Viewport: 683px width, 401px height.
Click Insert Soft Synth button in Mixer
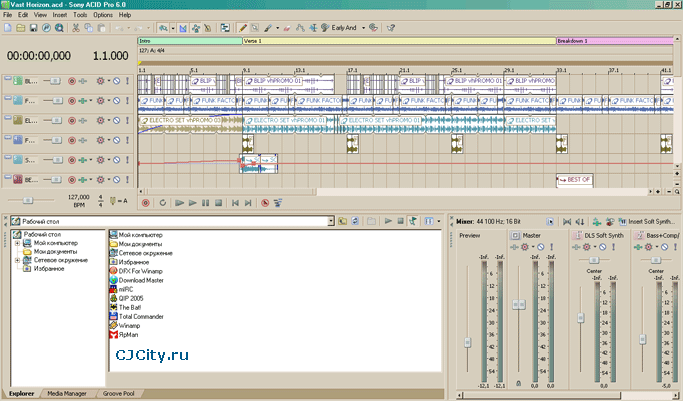[x=646, y=222]
